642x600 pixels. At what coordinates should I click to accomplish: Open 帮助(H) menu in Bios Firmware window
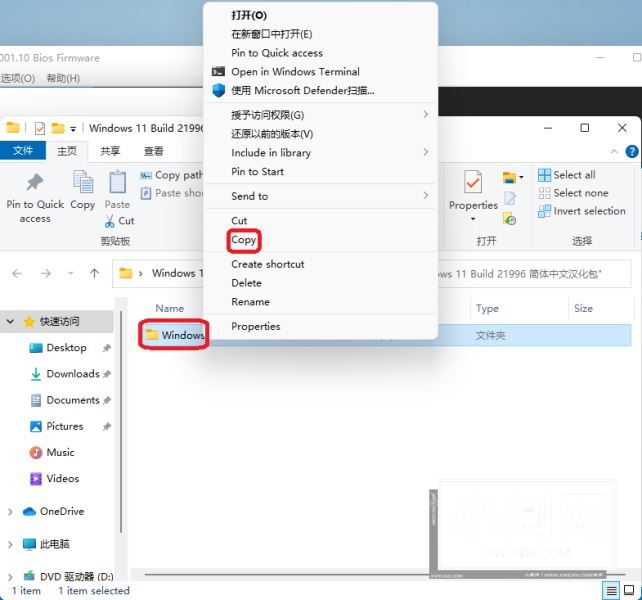(x=63, y=78)
